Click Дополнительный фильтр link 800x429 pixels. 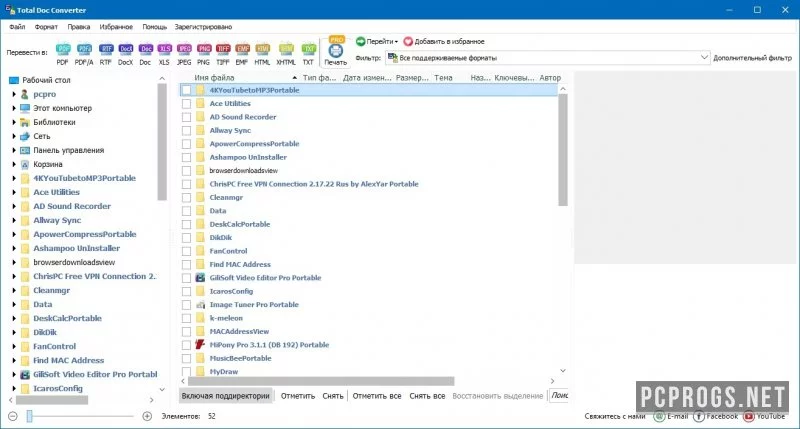[752, 58]
